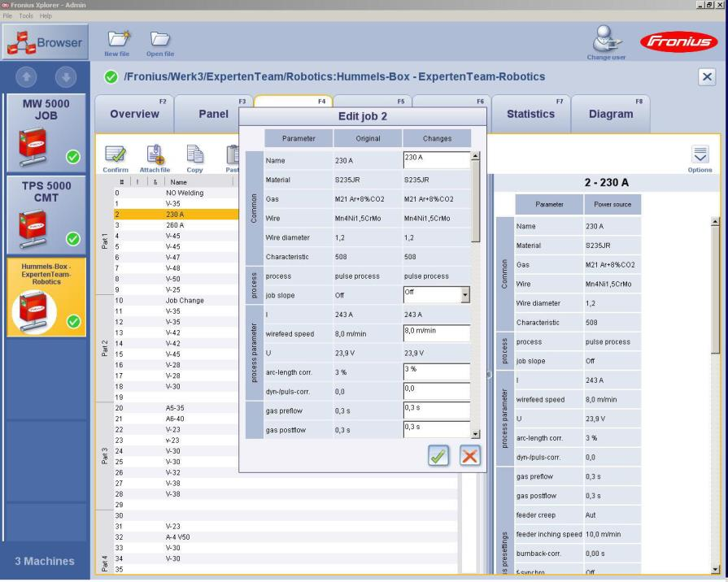
Task: Select job 0 NO Welding row
Action: click(x=177, y=193)
